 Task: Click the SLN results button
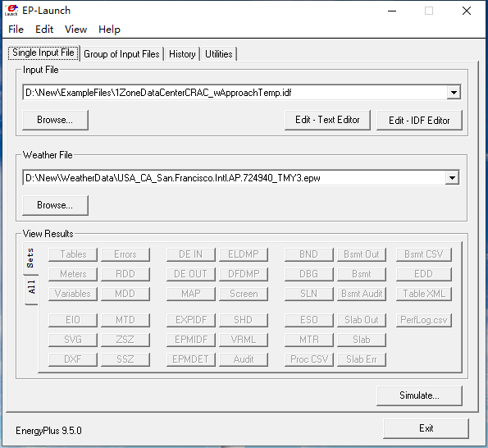tap(308, 294)
